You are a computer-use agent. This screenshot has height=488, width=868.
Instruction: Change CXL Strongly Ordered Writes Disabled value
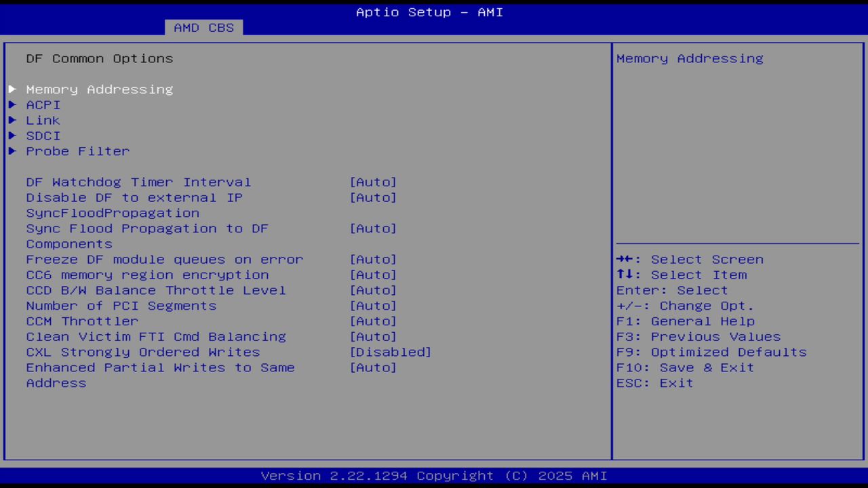[x=391, y=352]
